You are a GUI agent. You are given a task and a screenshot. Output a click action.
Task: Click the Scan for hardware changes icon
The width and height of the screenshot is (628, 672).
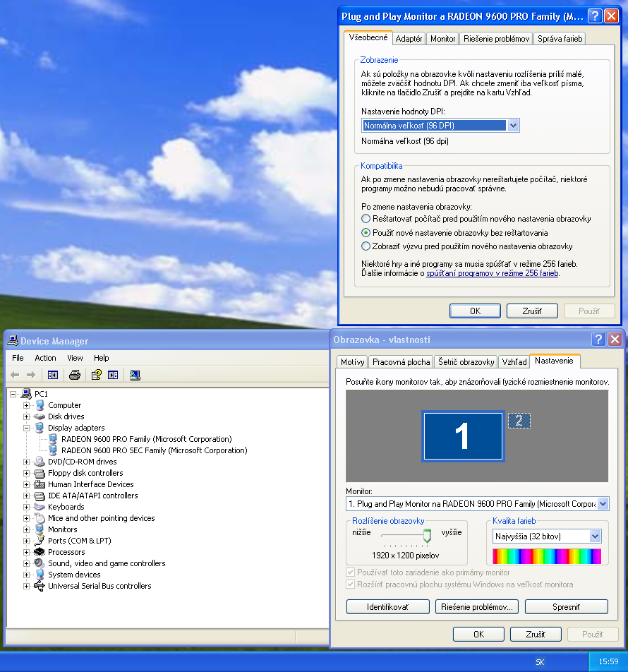click(x=135, y=375)
